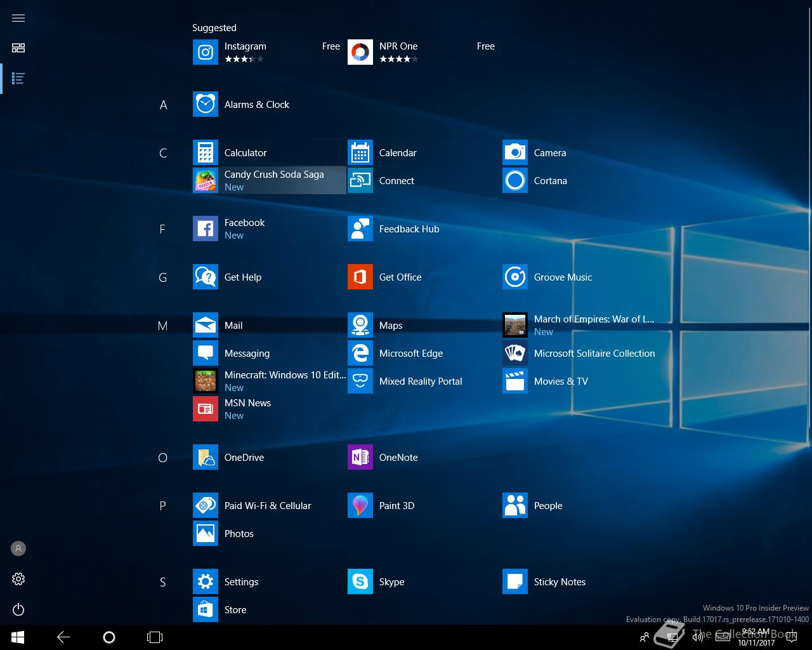812x650 pixels.
Task: Launch the Get Help app
Action: click(x=269, y=277)
